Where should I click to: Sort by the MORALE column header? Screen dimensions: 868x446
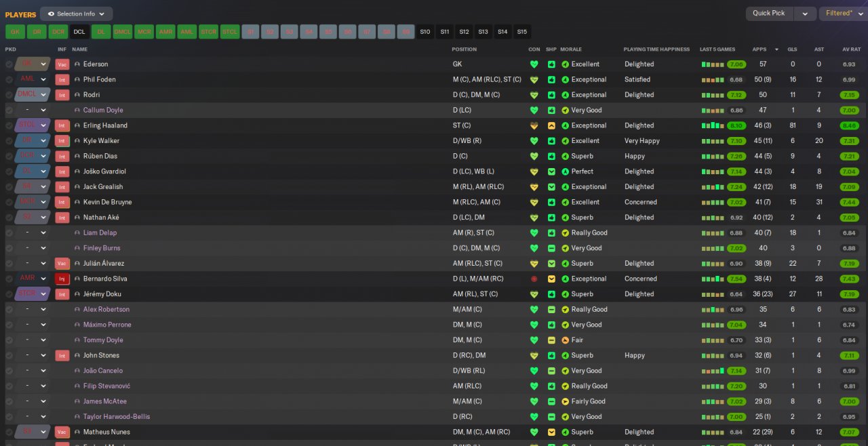coord(572,49)
